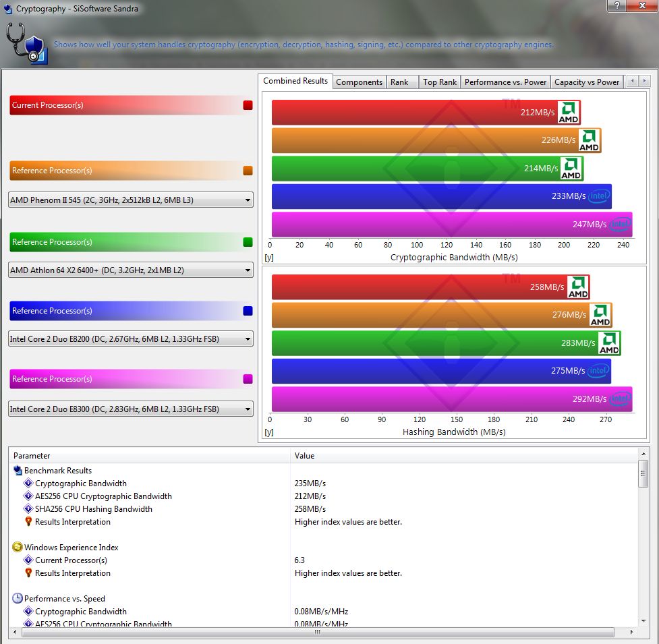This screenshot has height=644, width=659.
Task: Click the results list scroll down arrow
Action: tap(643, 621)
